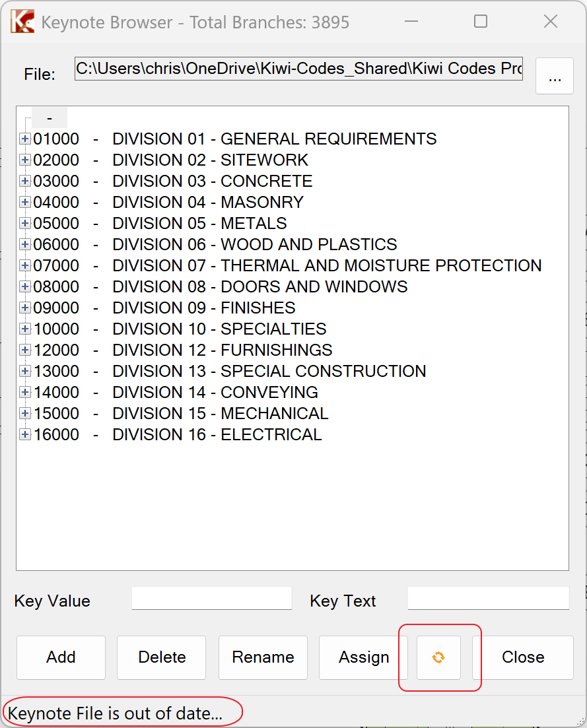Open the file browser via the "..." button
Image resolution: width=587 pixels, height=728 pixels.
point(554,76)
